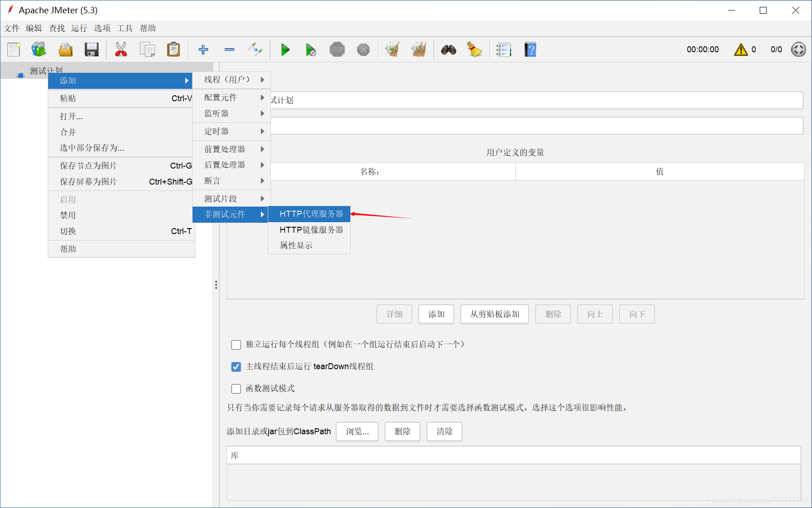The height and width of the screenshot is (508, 812).
Task: Choose 粘贴 in context menu
Action: [120, 98]
